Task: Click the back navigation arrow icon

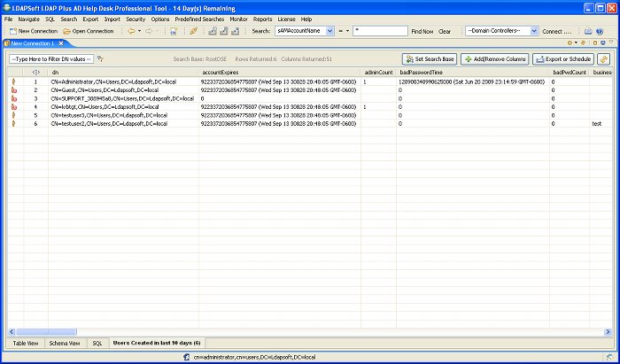Action: click(x=132, y=31)
